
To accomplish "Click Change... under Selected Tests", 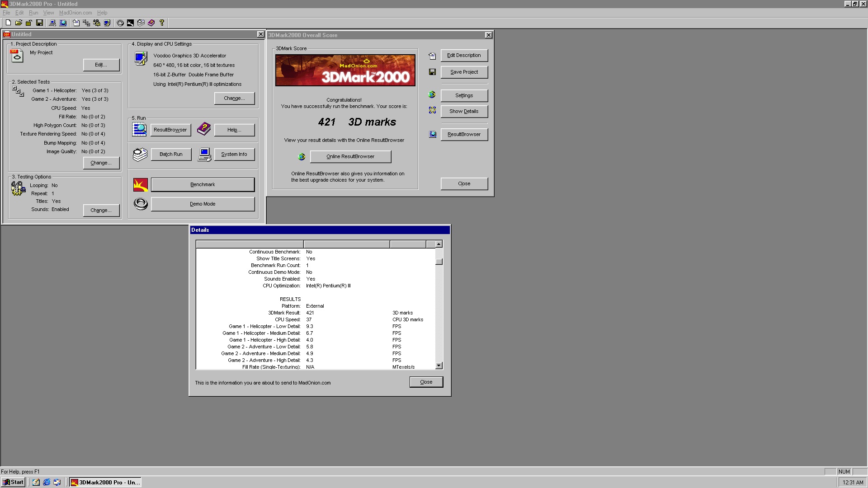I will pos(101,163).
